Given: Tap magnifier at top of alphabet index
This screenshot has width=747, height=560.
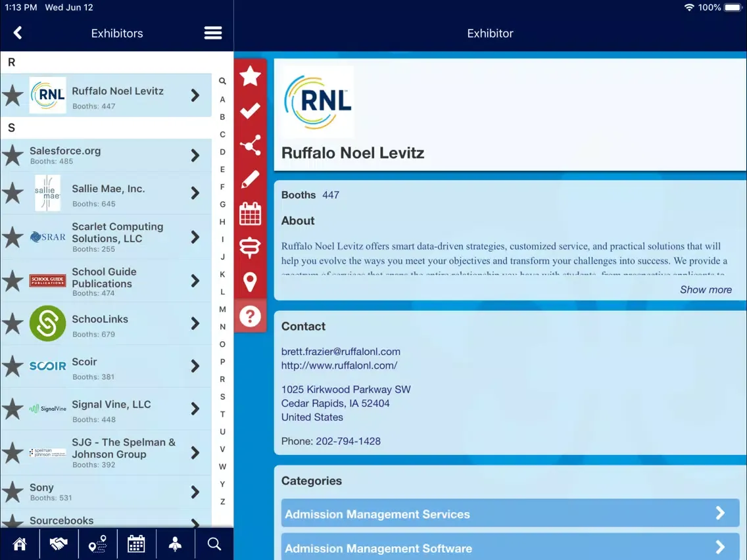Looking at the screenshot, I should pyautogui.click(x=222, y=81).
